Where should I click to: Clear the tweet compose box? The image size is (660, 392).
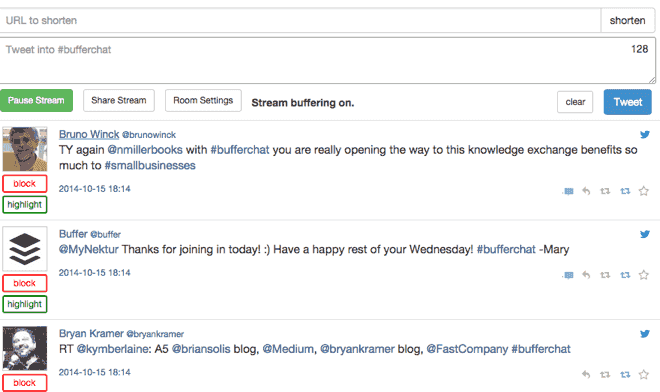(575, 102)
